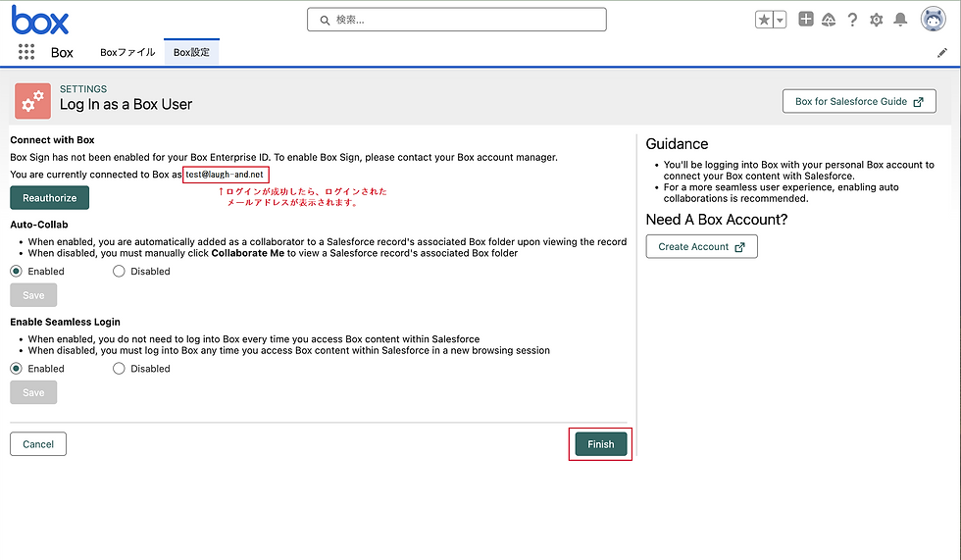Open the app launcher grid
The width and height of the screenshot is (961, 560).
[26, 52]
